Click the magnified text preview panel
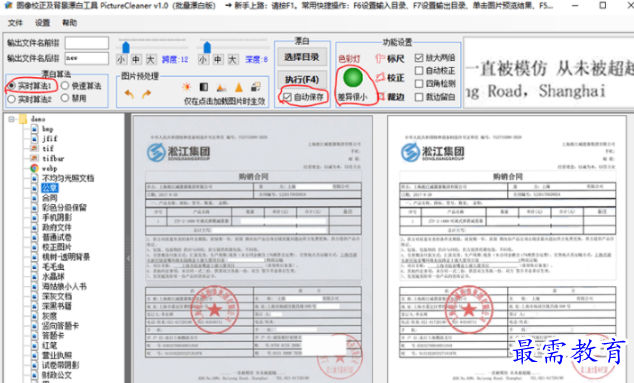 pos(549,73)
